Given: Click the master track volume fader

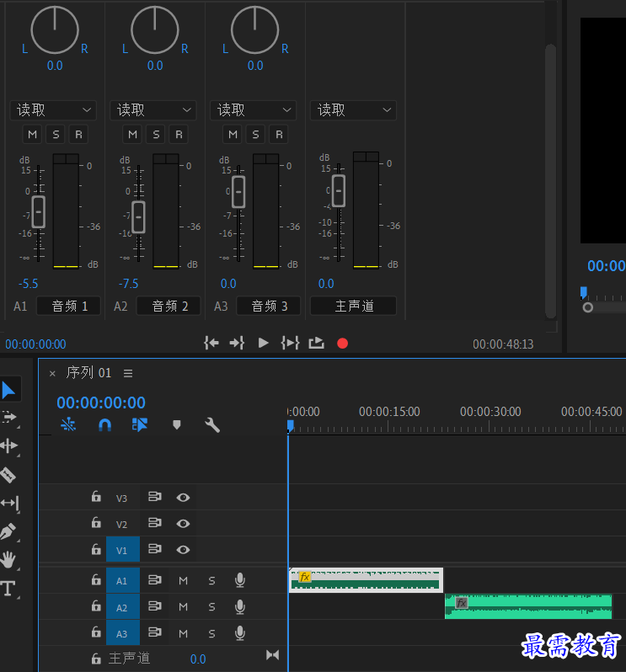Looking at the screenshot, I should coord(339,190).
